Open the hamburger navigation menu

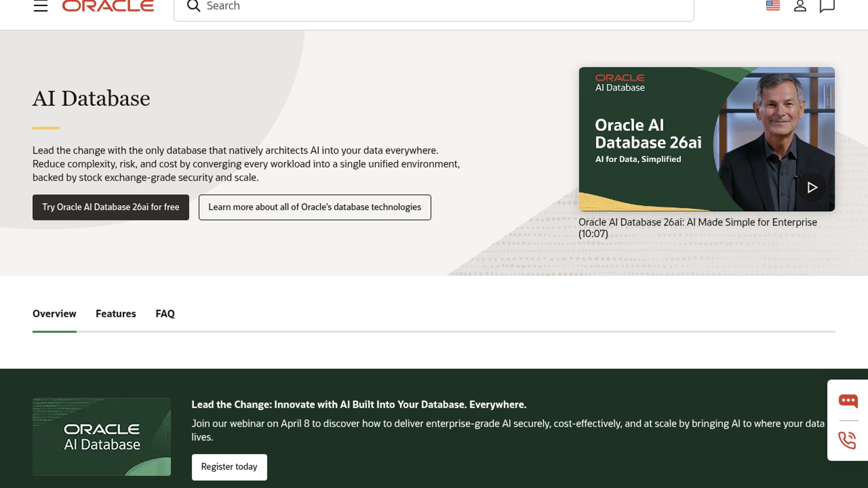coord(41,6)
